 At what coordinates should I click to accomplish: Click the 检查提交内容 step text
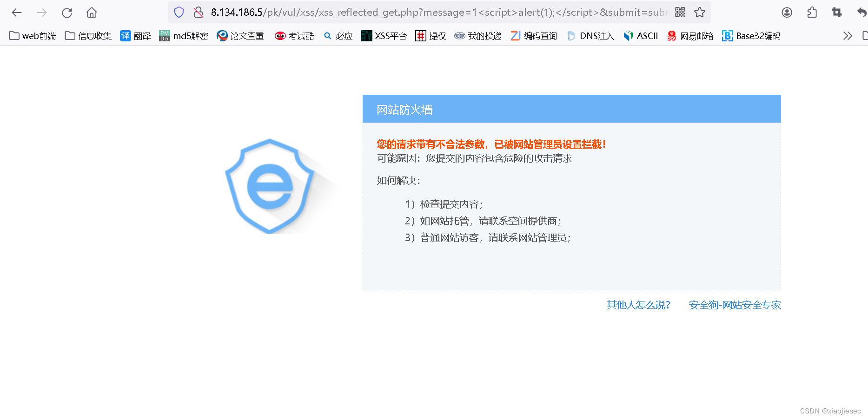point(444,204)
